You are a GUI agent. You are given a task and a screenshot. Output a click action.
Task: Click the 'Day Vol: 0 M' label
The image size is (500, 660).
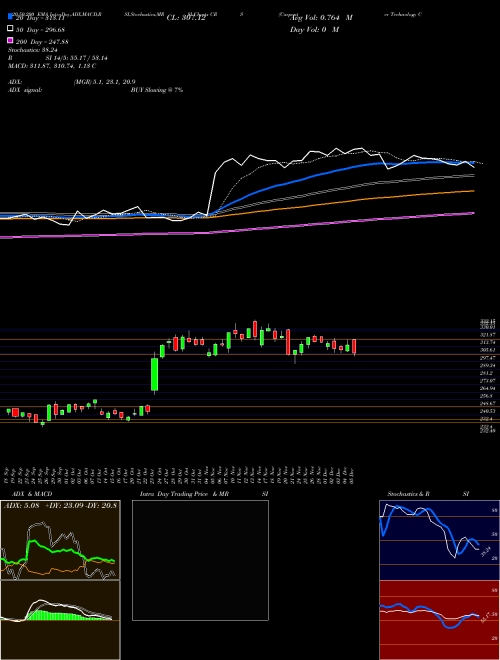point(314,29)
